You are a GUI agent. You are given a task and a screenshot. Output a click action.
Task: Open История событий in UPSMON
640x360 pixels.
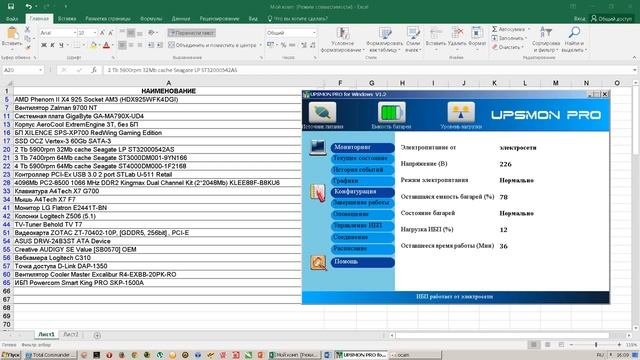pyautogui.click(x=362, y=170)
